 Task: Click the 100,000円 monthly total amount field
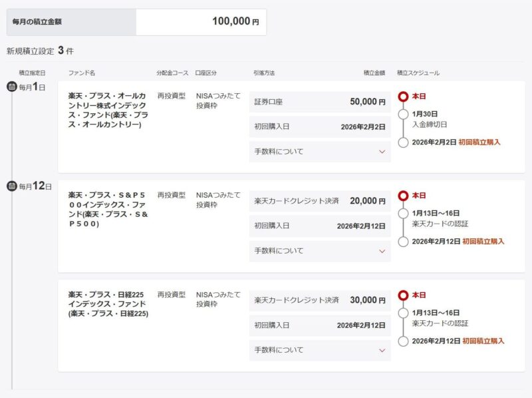201,22
